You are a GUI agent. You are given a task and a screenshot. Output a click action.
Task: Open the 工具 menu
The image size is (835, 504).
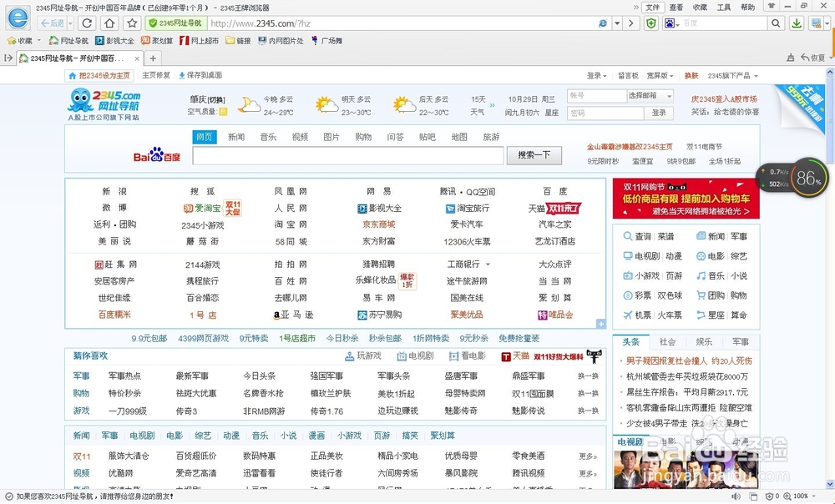pos(724,8)
